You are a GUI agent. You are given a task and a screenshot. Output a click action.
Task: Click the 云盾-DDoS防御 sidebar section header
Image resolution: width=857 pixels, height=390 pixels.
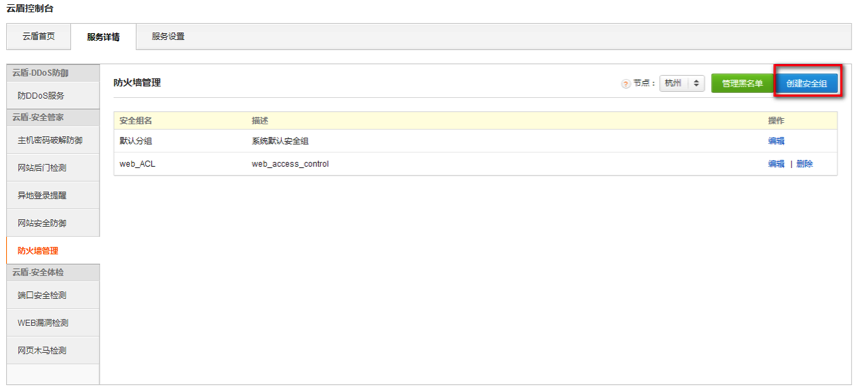pos(53,72)
